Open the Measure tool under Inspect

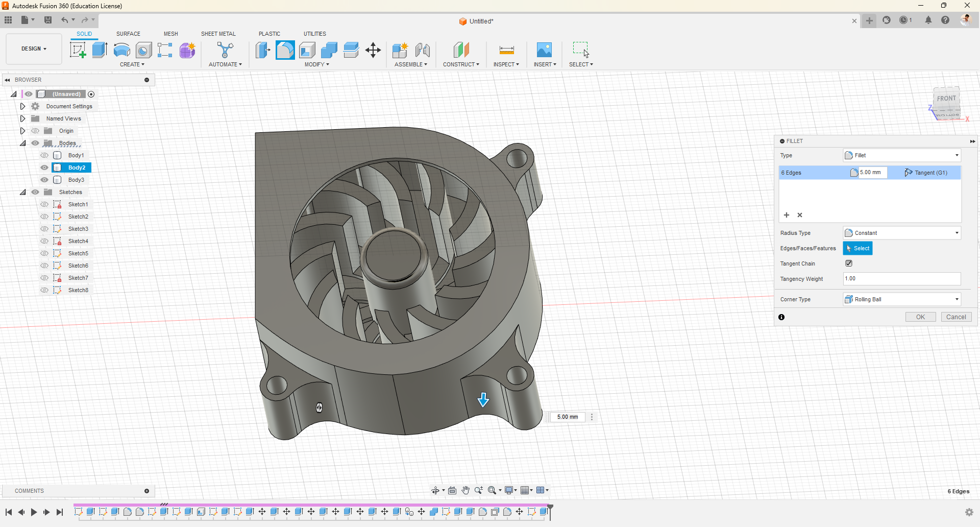[x=506, y=50]
